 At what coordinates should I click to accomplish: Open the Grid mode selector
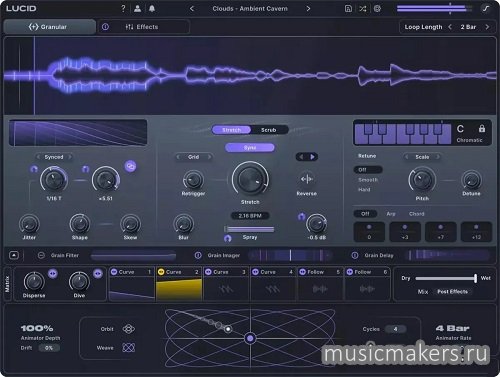(194, 157)
